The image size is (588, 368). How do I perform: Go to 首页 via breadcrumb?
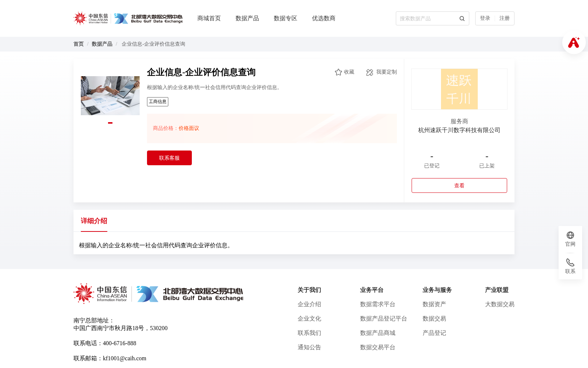79,44
